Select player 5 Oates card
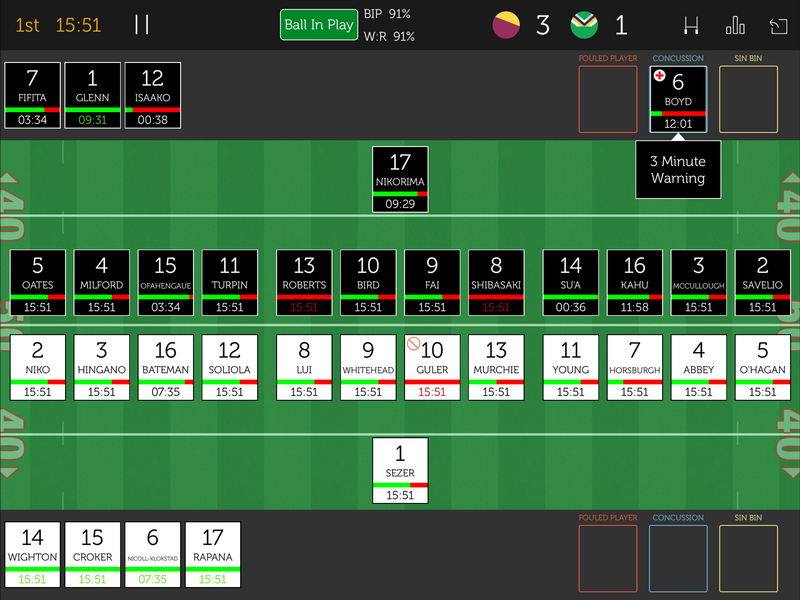The image size is (800, 600). tap(38, 283)
